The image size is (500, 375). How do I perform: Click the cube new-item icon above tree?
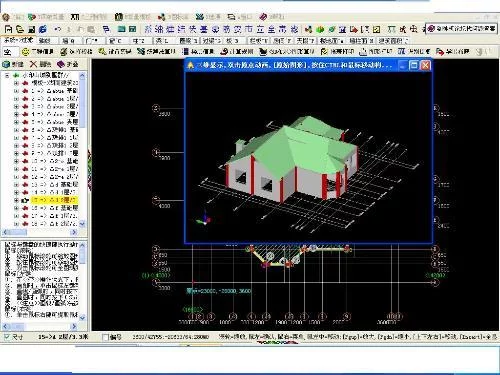(6, 64)
